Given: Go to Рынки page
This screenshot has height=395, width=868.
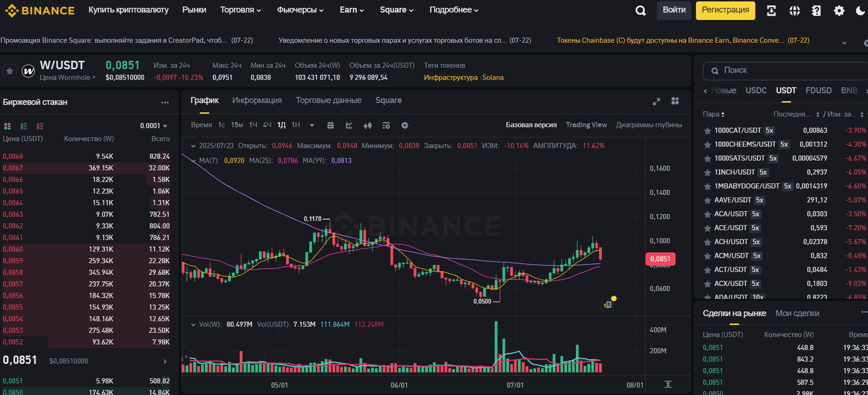Looking at the screenshot, I should [194, 10].
